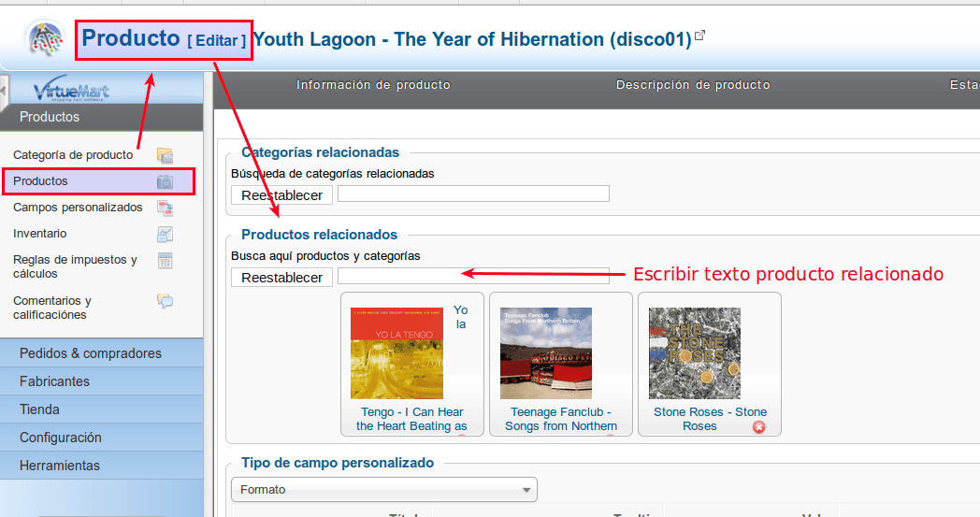Viewport: 980px width, 517px height.
Task: Click the Categoría de producto folder icon
Action: 165,155
